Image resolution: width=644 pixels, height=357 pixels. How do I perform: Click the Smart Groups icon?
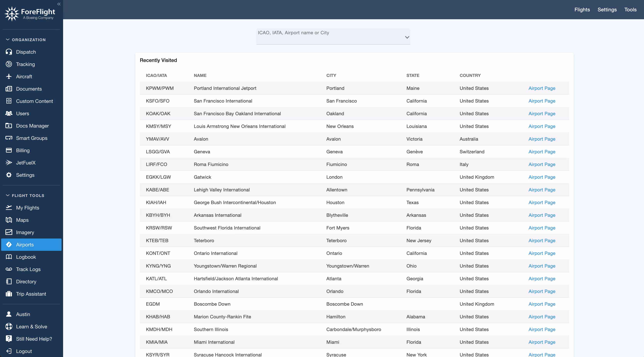(x=9, y=138)
